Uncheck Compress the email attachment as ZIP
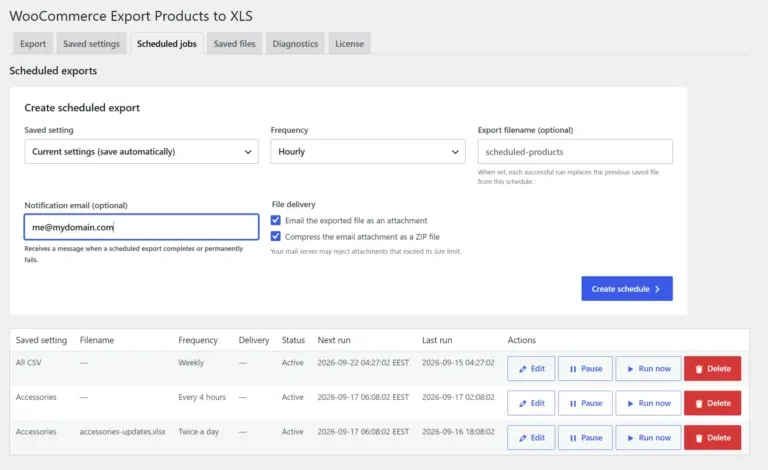 click(276, 236)
